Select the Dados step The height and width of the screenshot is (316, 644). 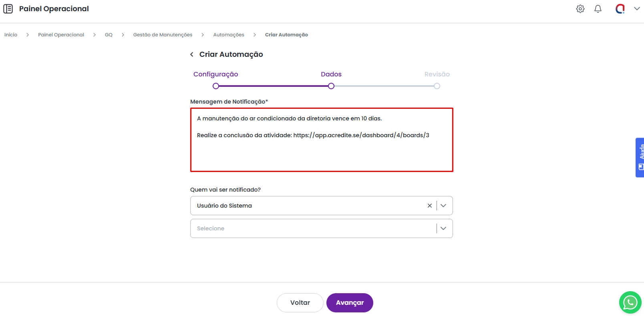click(x=331, y=74)
